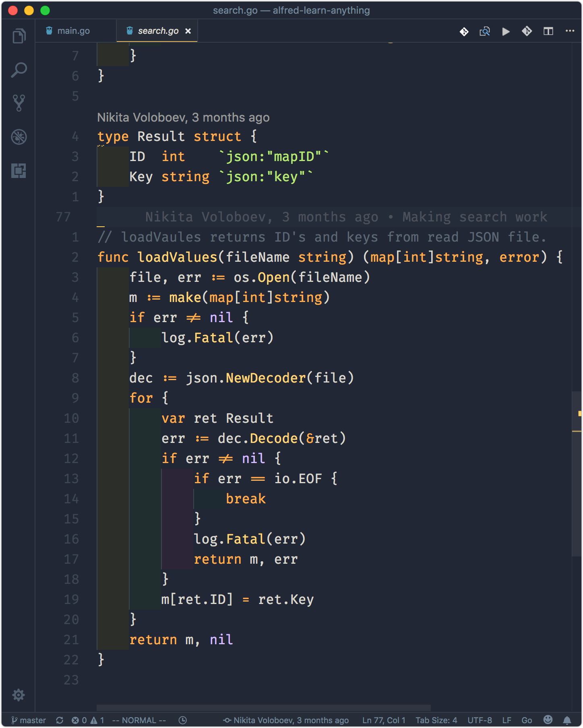Click the first log.Fatal(err) call
This screenshot has width=583, height=728.
(217, 337)
